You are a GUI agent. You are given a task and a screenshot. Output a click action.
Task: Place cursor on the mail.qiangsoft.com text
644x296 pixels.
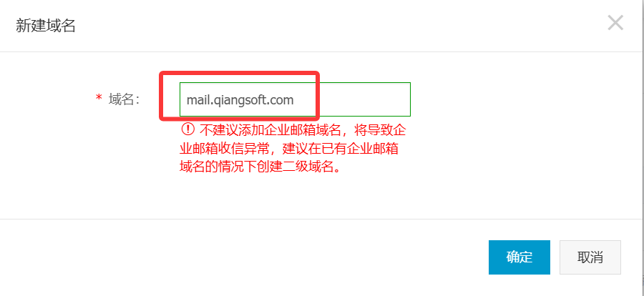[240, 100]
